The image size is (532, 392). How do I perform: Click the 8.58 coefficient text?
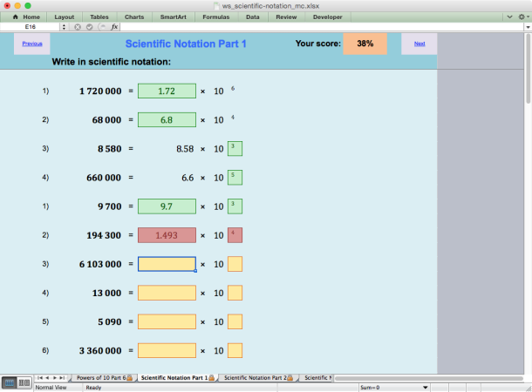[185, 149]
